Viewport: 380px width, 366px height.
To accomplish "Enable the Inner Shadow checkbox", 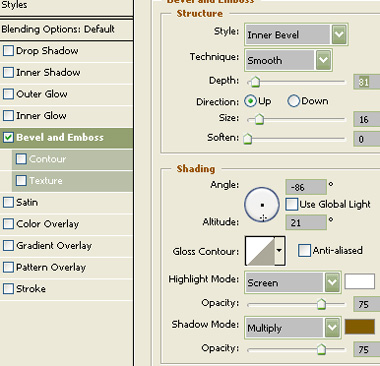I will point(8,73).
